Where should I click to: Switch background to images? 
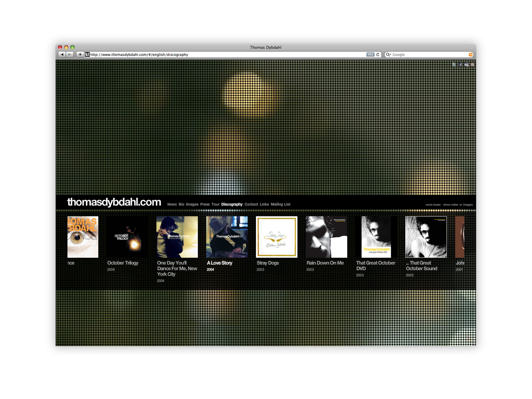(468, 205)
